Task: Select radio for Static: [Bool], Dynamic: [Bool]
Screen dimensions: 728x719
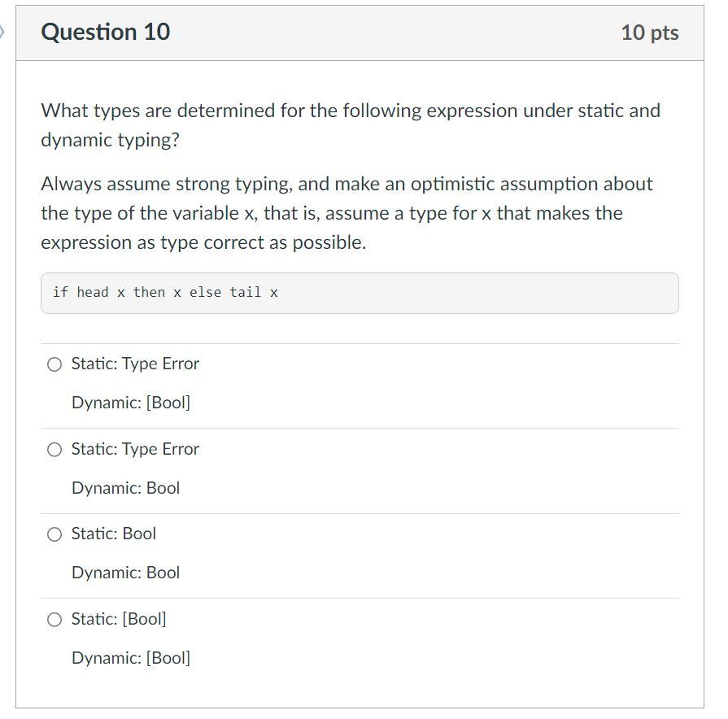Action: [54, 619]
